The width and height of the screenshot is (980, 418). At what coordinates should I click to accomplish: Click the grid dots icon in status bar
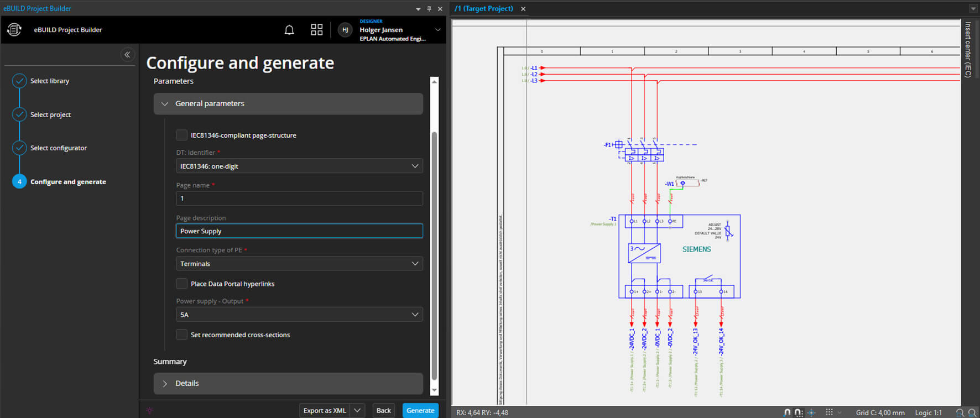pos(829,412)
